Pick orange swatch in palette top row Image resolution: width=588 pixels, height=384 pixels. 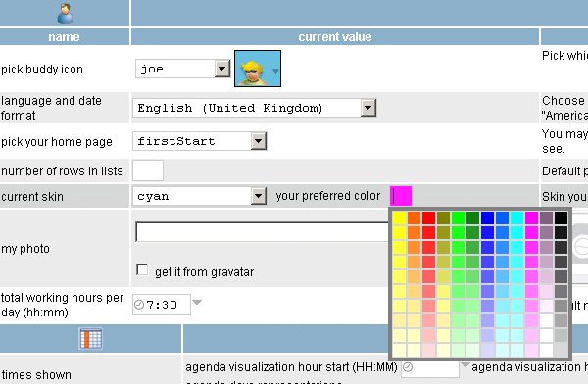coord(414,217)
